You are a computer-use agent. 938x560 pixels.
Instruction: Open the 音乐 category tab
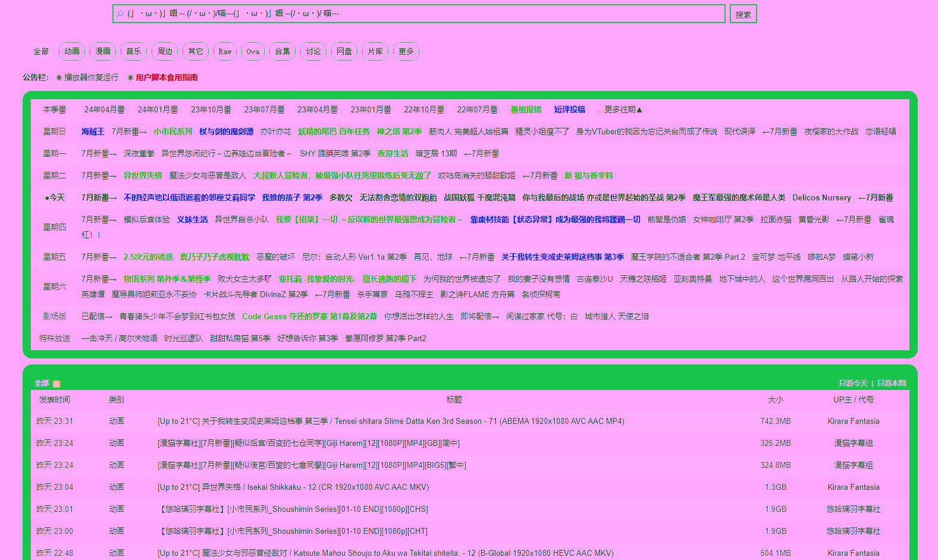pyautogui.click(x=134, y=52)
